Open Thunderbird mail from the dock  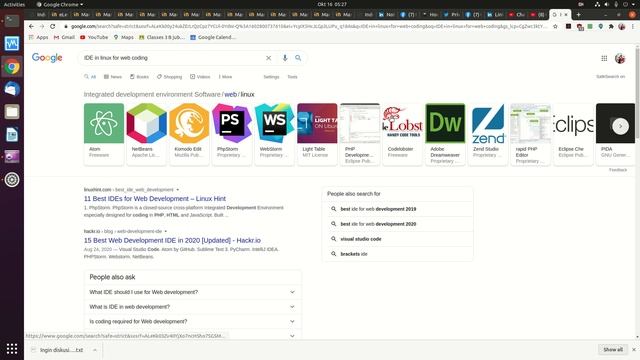[x=12, y=89]
